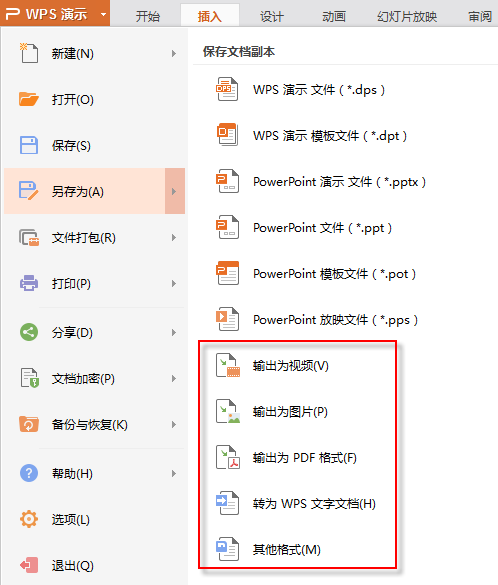Click the 保存 floppy disk icon
Screen dimensions: 498x585
[29, 145]
